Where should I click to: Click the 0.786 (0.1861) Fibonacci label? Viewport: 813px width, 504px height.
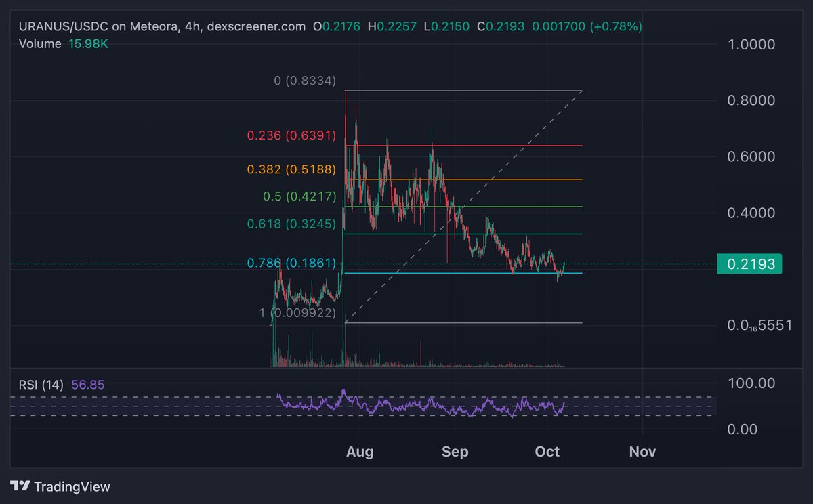pos(291,263)
